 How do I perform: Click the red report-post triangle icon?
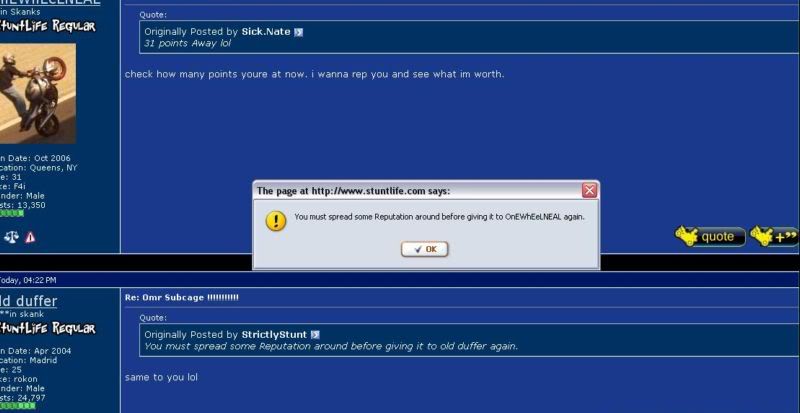(x=30, y=237)
